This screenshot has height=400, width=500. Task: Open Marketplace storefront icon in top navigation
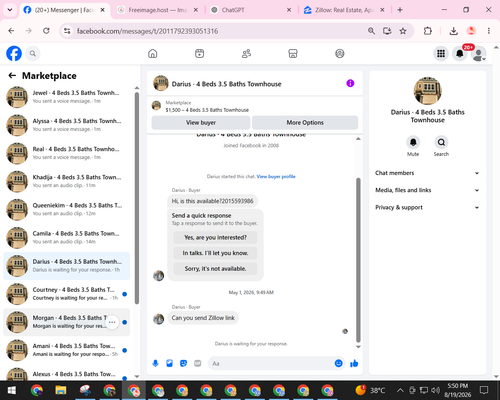tap(293, 53)
